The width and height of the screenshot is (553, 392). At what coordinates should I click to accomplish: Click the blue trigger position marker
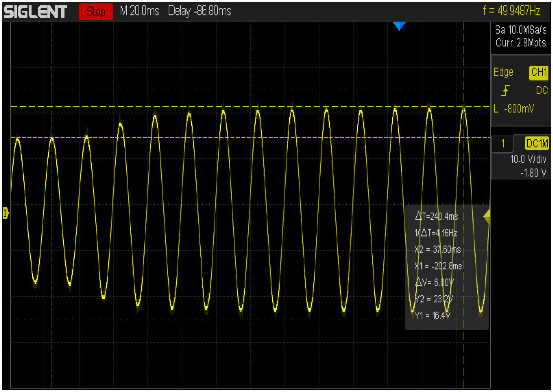[399, 26]
